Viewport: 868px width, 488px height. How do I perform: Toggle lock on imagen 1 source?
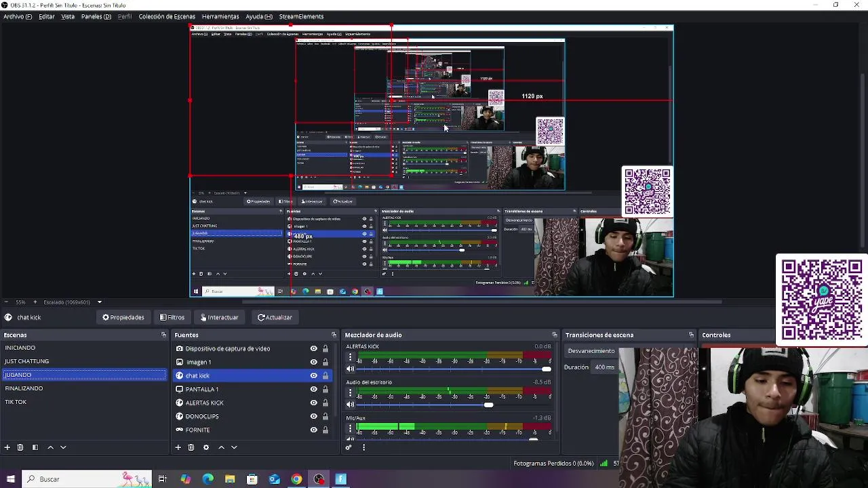(325, 362)
